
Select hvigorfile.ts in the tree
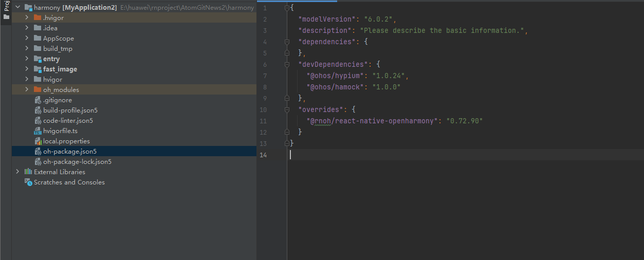(x=61, y=131)
